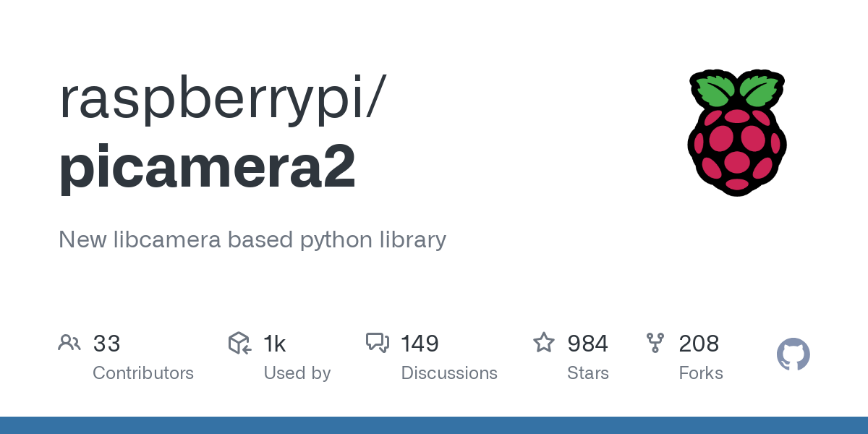Image resolution: width=868 pixels, height=434 pixels.
Task: Click the 33 contributors count
Action: click(106, 344)
